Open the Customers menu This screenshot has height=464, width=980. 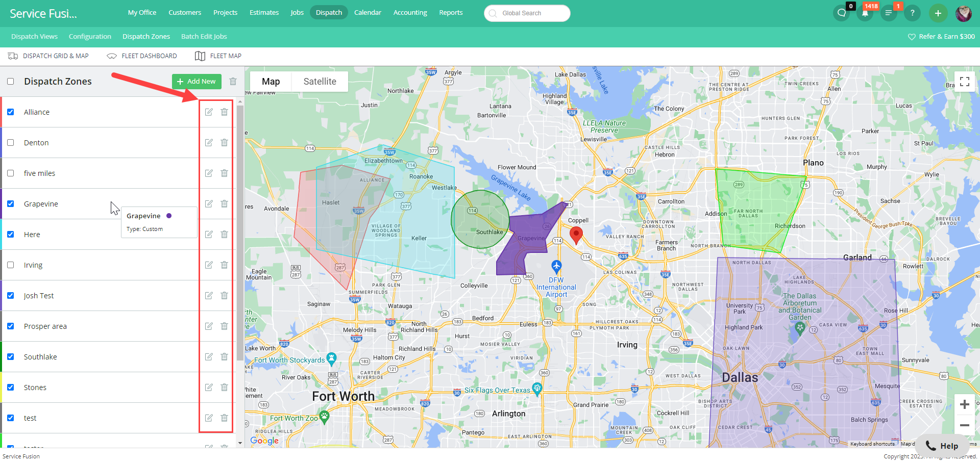click(185, 13)
